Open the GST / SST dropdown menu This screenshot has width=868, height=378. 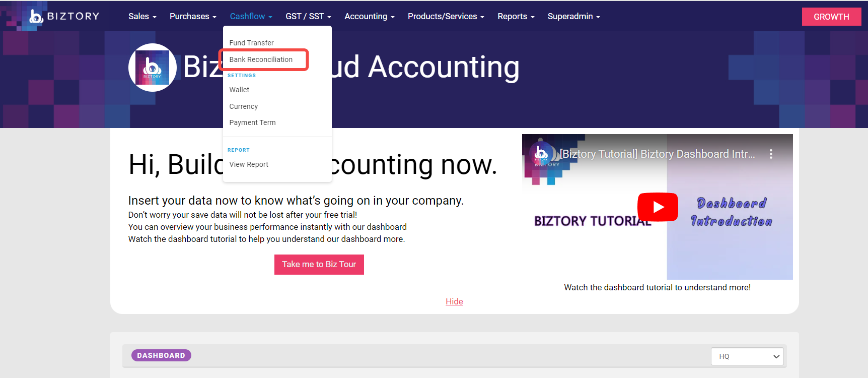308,16
